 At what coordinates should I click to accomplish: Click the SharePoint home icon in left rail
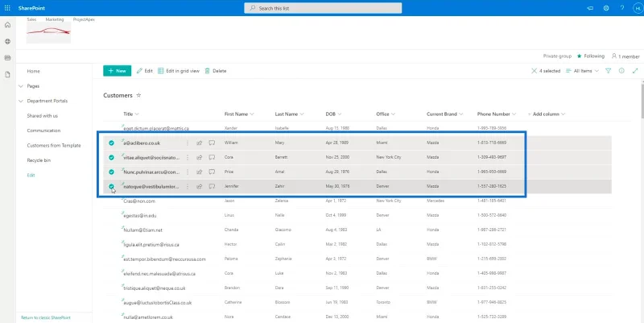(x=7, y=25)
